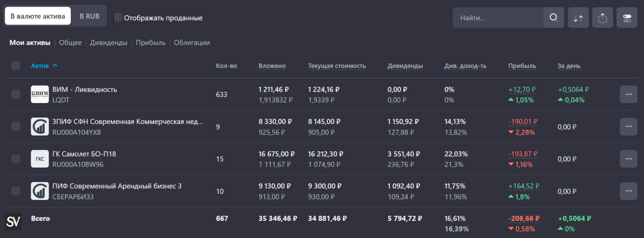
Task: Check the ВИМ - Ликвидность row checkbox
Action: [x=16, y=94]
